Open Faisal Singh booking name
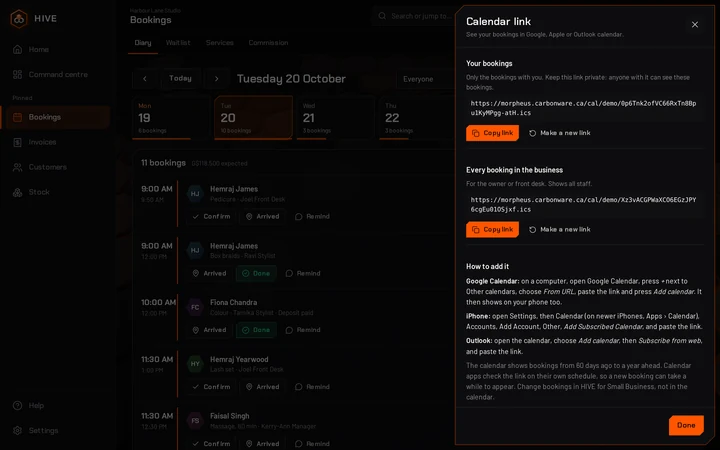The width and height of the screenshot is (720, 450). (x=230, y=416)
